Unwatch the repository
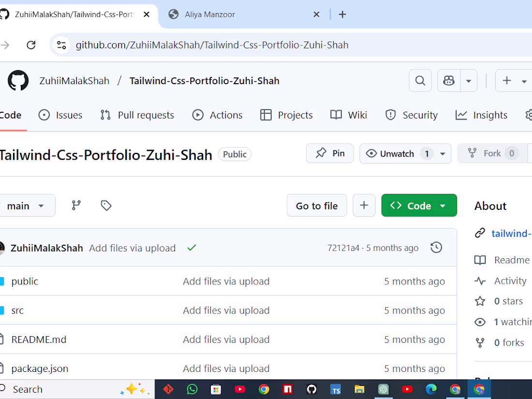The width and height of the screenshot is (532, 399). [396, 153]
